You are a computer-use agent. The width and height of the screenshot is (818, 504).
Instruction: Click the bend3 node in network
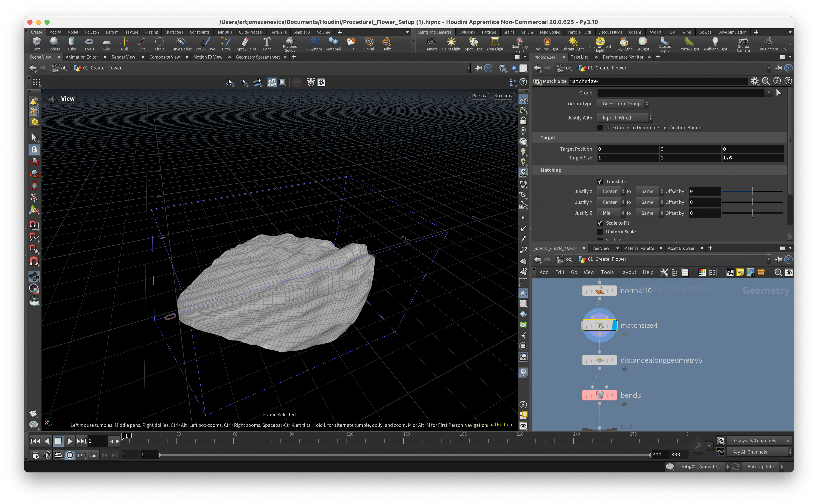599,395
